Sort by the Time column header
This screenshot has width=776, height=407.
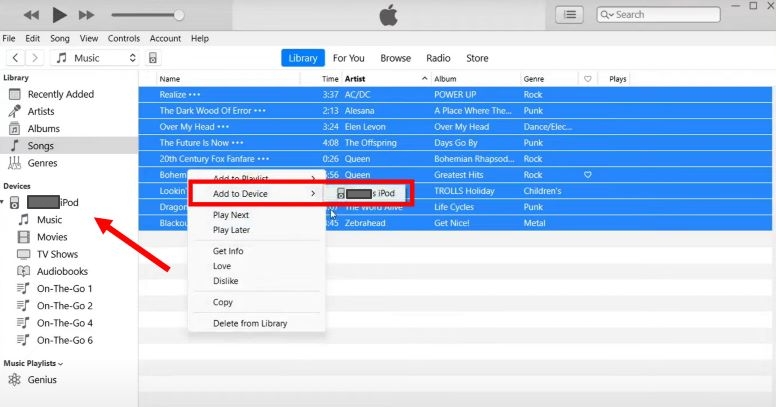(330, 79)
